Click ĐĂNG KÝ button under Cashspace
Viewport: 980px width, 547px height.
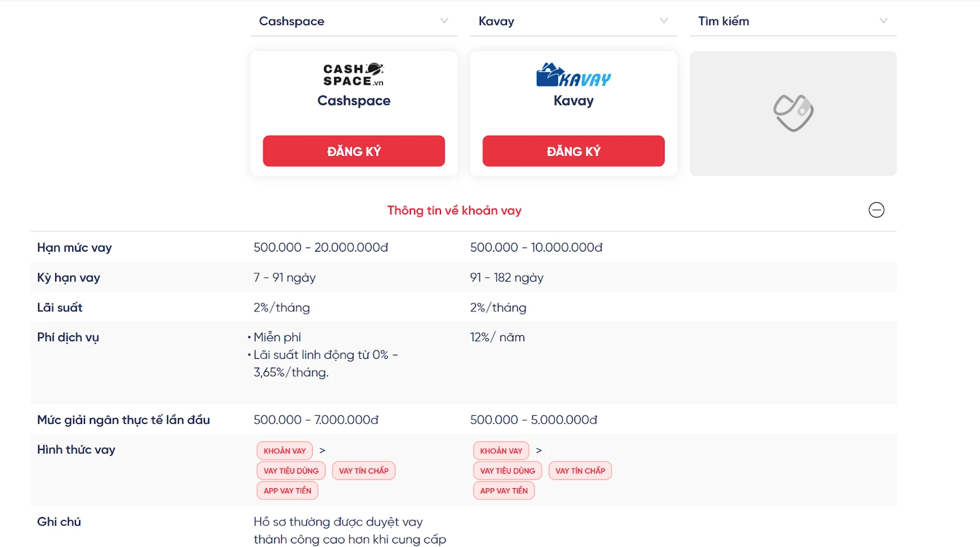(x=354, y=151)
